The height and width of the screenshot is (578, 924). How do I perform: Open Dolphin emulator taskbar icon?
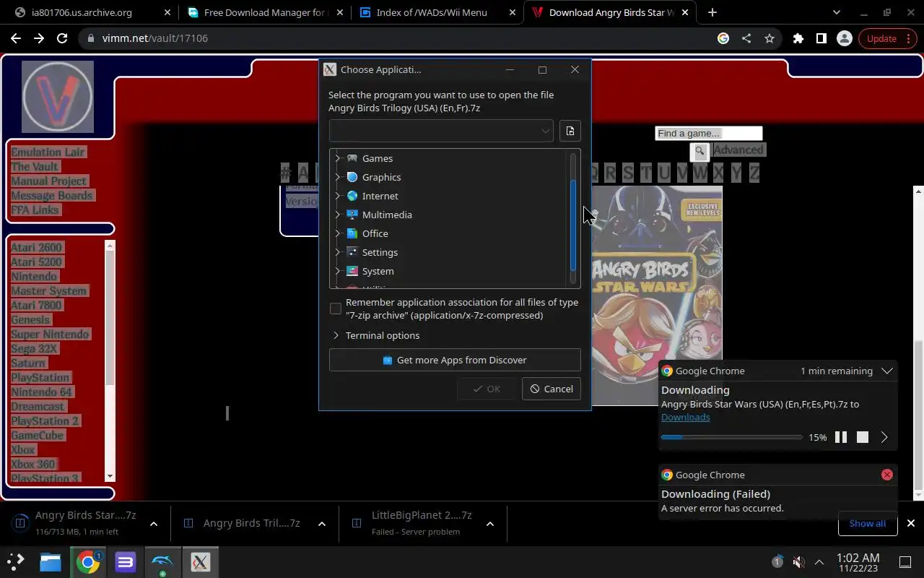pyautogui.click(x=162, y=562)
